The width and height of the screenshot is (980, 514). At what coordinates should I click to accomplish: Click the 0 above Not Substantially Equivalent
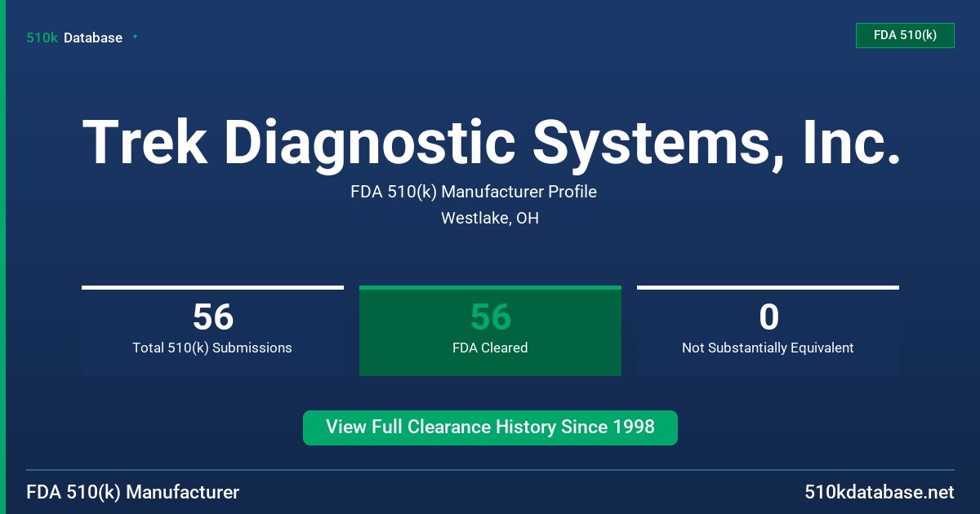pos(768,317)
